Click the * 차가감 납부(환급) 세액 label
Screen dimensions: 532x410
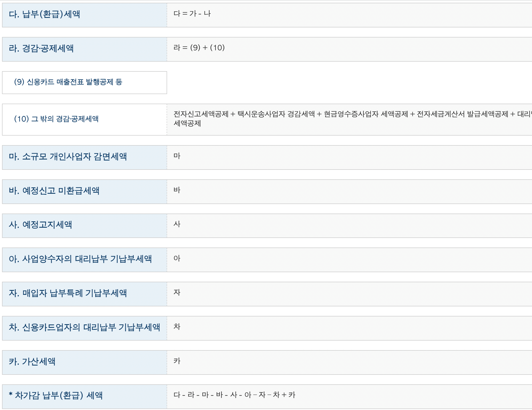pos(56,396)
